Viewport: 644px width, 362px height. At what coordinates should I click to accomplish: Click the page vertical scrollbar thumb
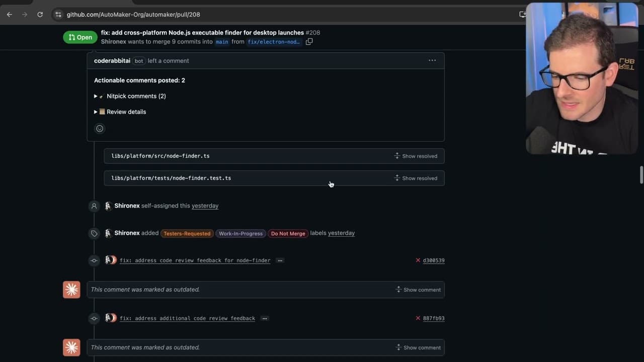(641, 175)
